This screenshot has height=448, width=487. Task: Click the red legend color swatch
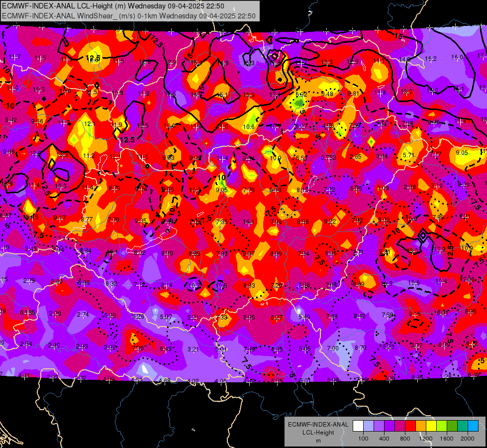[410, 426]
